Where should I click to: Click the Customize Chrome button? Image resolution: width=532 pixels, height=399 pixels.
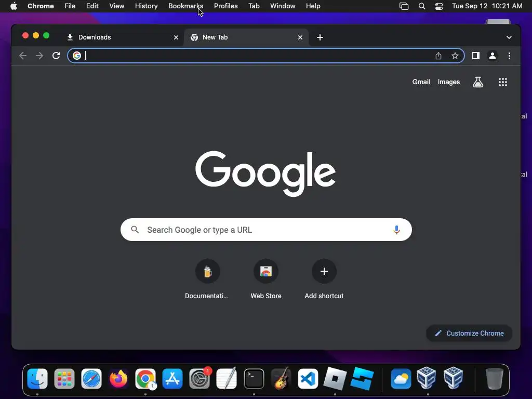(469, 333)
